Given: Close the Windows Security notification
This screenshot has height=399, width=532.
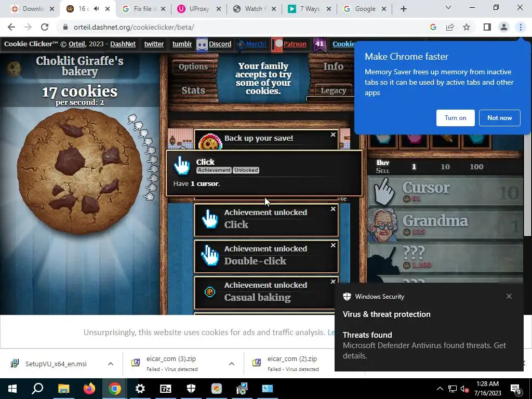Looking at the screenshot, I should 509,296.
